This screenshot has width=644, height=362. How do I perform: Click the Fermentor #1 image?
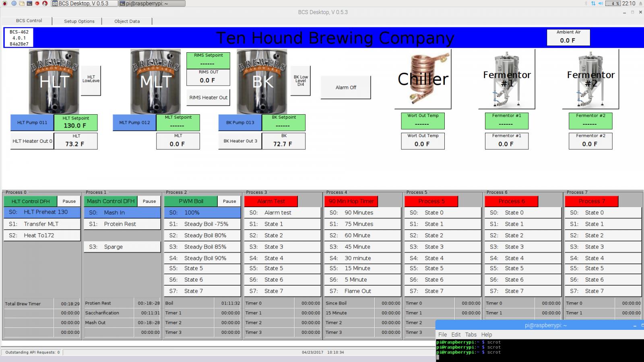pyautogui.click(x=507, y=79)
